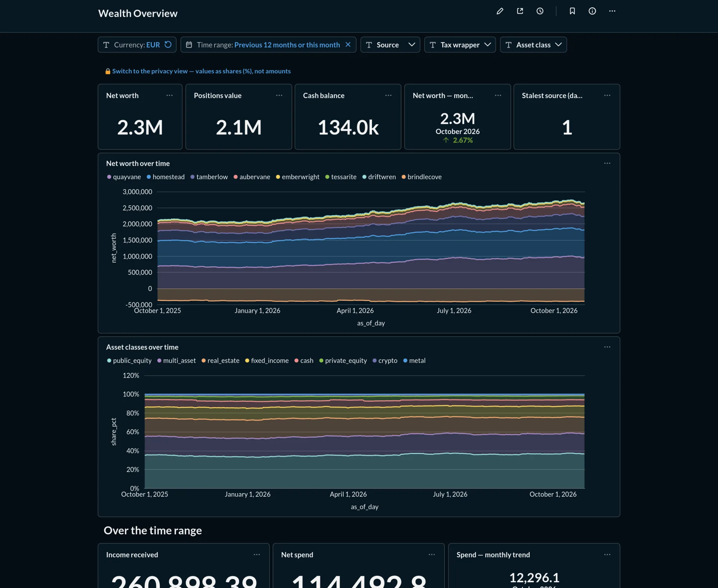Toggle crypto legend entry
Screen dimensions: 718x588
tap(385, 361)
